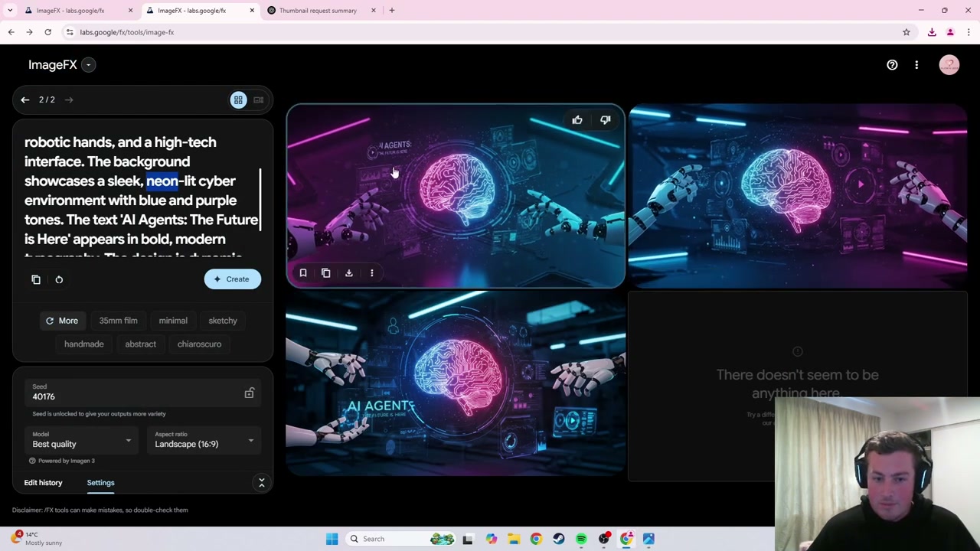Screen dimensions: 980x551
Task: Open the Edit history tab
Action: click(x=43, y=483)
